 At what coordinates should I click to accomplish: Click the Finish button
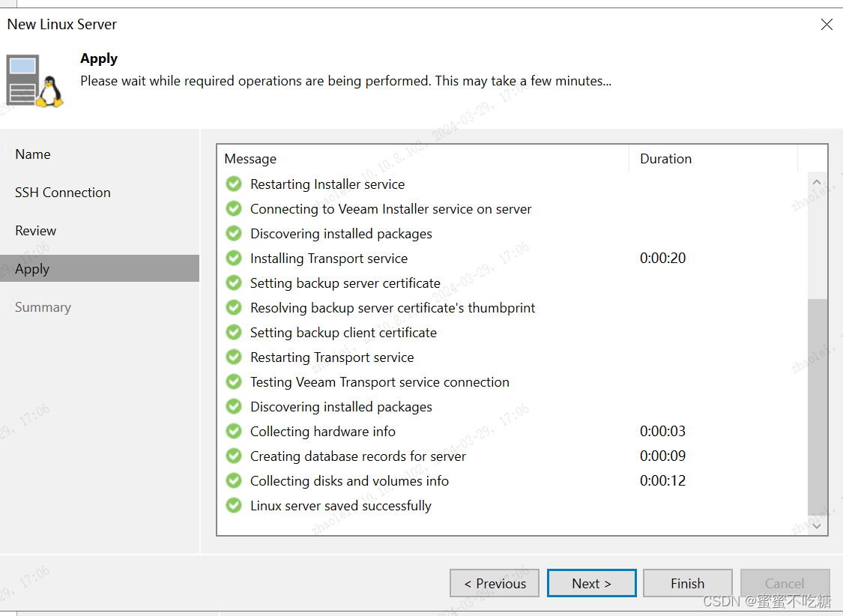688,583
